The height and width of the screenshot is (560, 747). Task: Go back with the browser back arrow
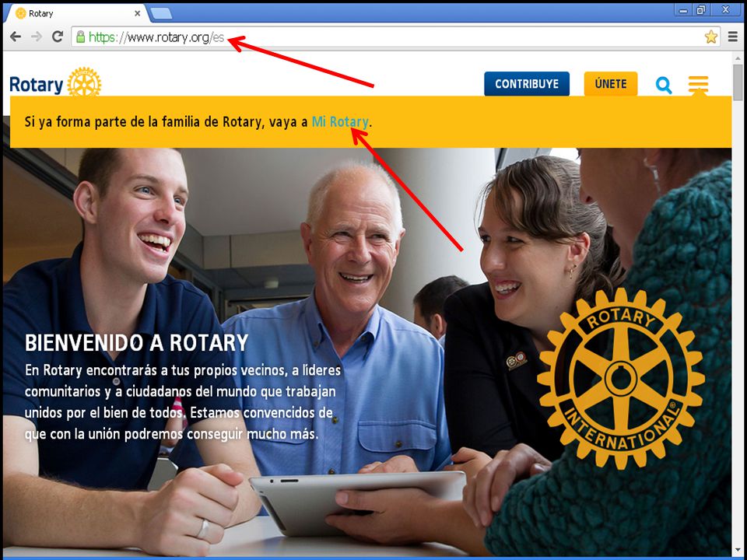(x=16, y=37)
